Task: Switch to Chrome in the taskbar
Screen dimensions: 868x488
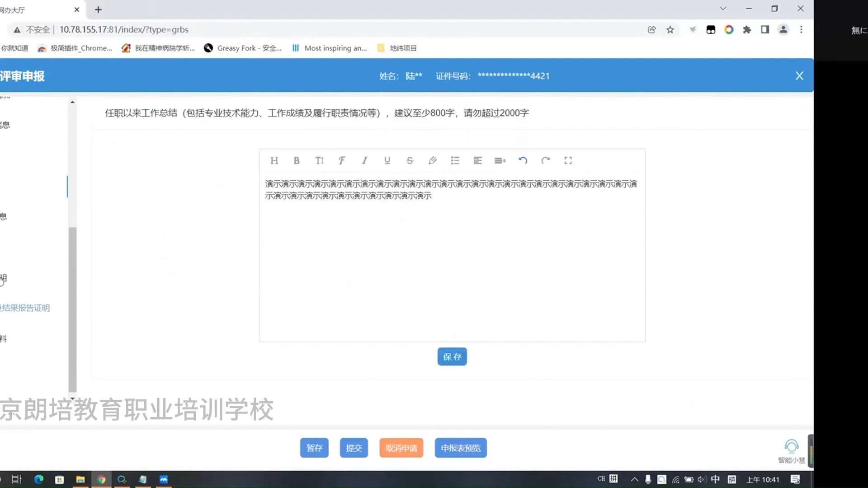Action: click(101, 479)
